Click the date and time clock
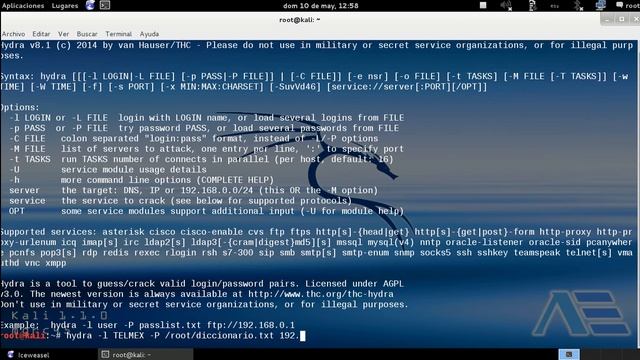 click(x=320, y=6)
